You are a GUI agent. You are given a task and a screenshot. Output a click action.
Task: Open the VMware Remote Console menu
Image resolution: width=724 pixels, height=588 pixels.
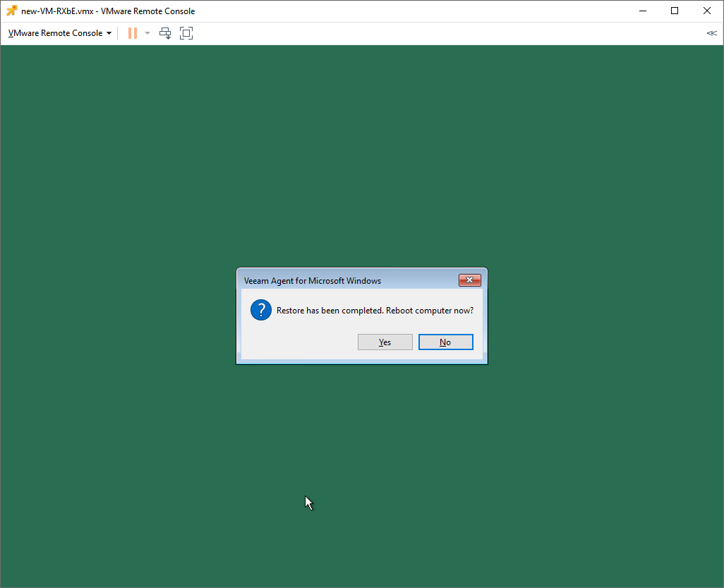coord(59,32)
